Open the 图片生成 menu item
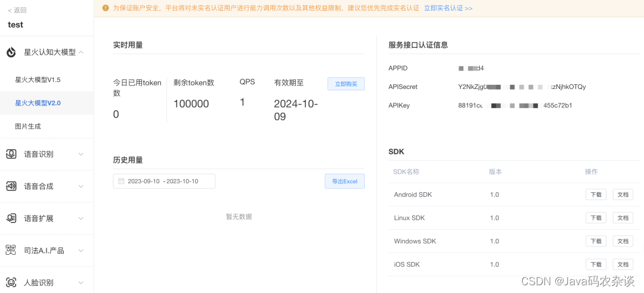Image resolution: width=644 pixels, height=293 pixels. coord(28,126)
